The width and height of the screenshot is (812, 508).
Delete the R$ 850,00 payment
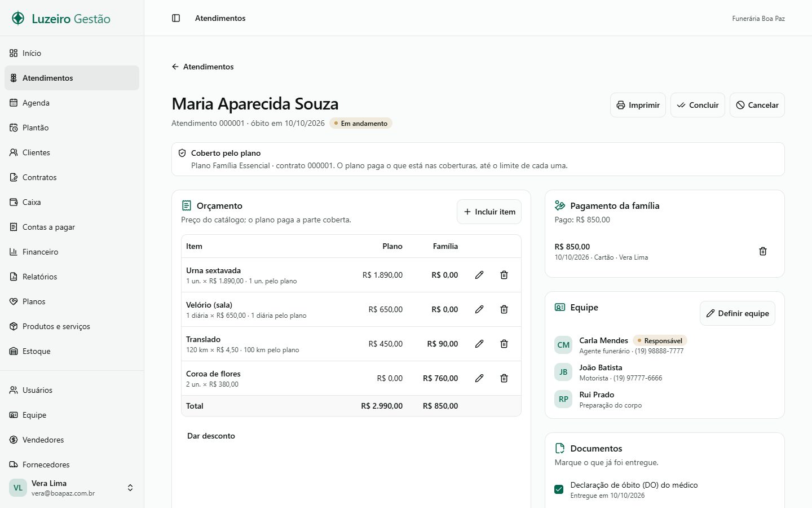tap(763, 251)
